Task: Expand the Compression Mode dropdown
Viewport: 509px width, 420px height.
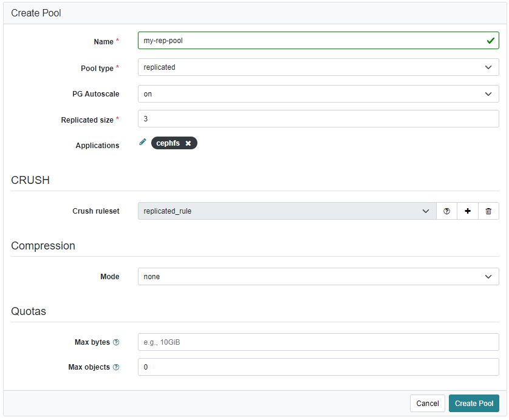Action: coord(318,277)
